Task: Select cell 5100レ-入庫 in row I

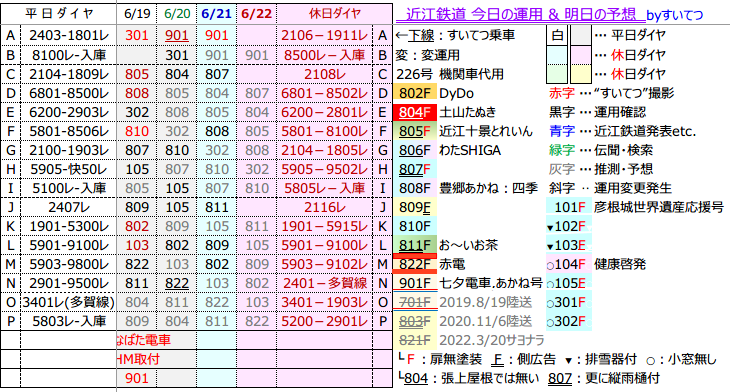Action: 68,188
